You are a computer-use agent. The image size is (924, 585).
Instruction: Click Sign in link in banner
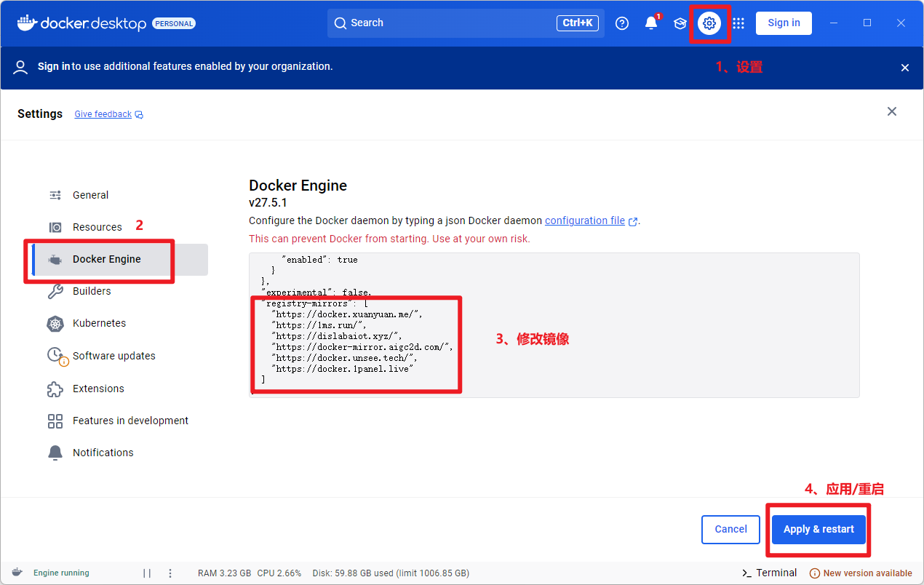coord(54,66)
